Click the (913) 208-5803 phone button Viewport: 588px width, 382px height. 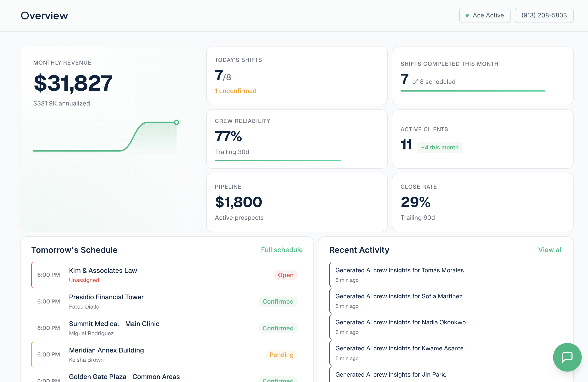click(544, 15)
